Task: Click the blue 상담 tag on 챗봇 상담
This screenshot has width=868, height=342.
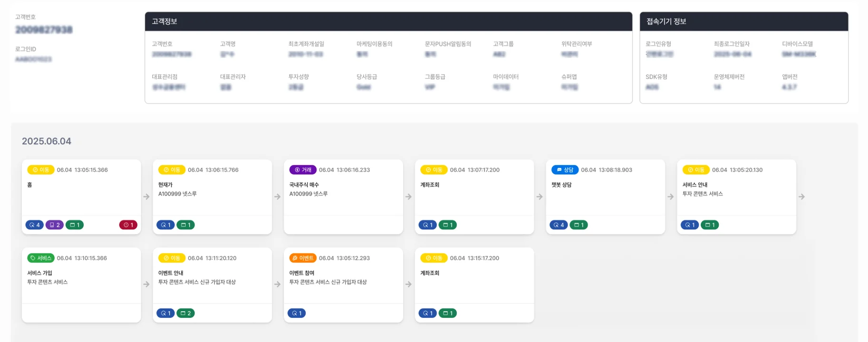Action: 565,170
